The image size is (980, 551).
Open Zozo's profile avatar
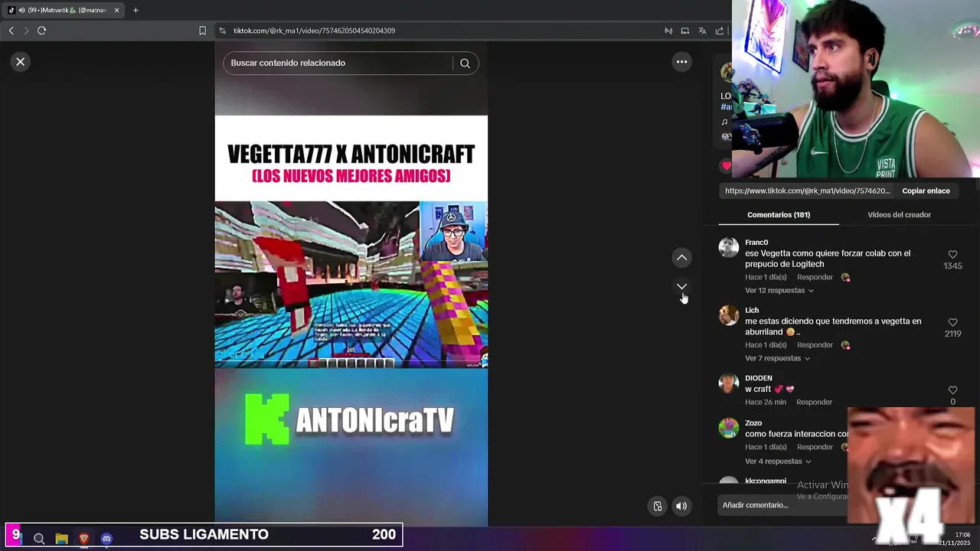point(729,428)
